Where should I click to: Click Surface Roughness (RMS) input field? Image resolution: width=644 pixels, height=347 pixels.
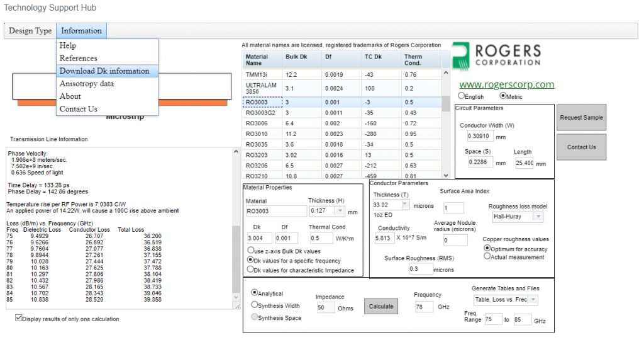pyautogui.click(x=421, y=269)
